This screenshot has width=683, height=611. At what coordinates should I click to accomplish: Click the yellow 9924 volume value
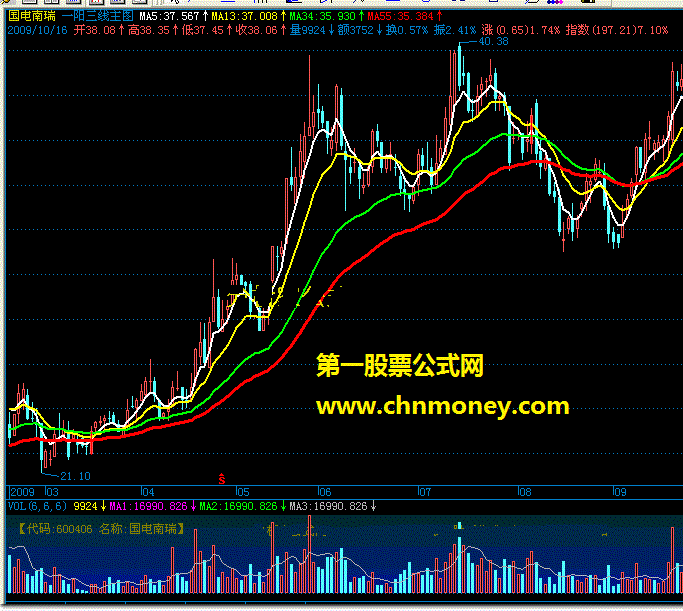(x=85, y=506)
